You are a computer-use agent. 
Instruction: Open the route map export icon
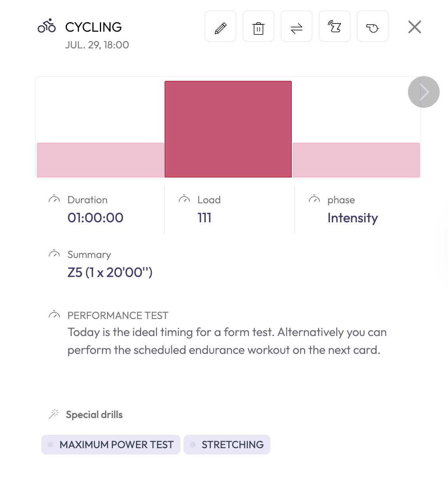pos(335,26)
